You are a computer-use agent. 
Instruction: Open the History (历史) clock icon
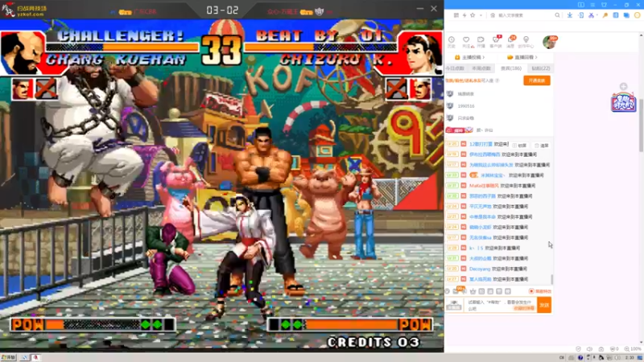tap(451, 39)
